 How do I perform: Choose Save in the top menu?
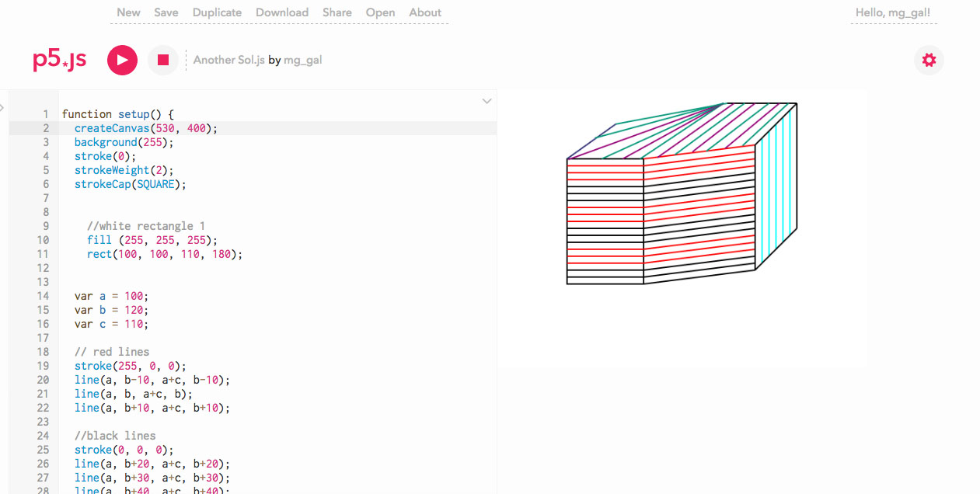coord(166,12)
